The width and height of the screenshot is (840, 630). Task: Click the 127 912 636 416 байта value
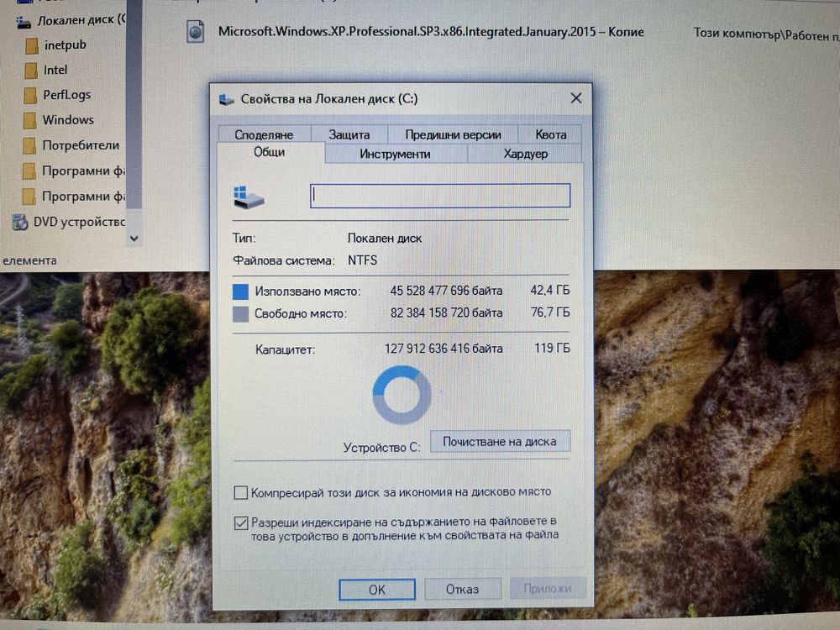pos(444,349)
